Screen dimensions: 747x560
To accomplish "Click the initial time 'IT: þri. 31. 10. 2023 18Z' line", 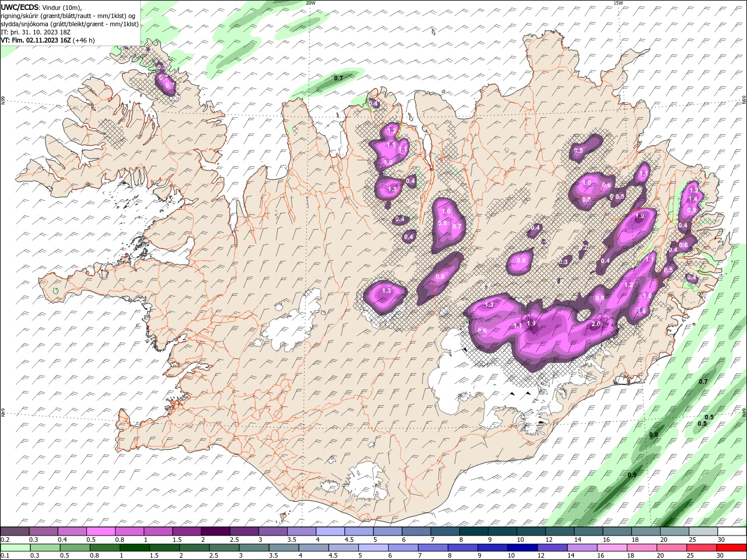I will 34,32.
